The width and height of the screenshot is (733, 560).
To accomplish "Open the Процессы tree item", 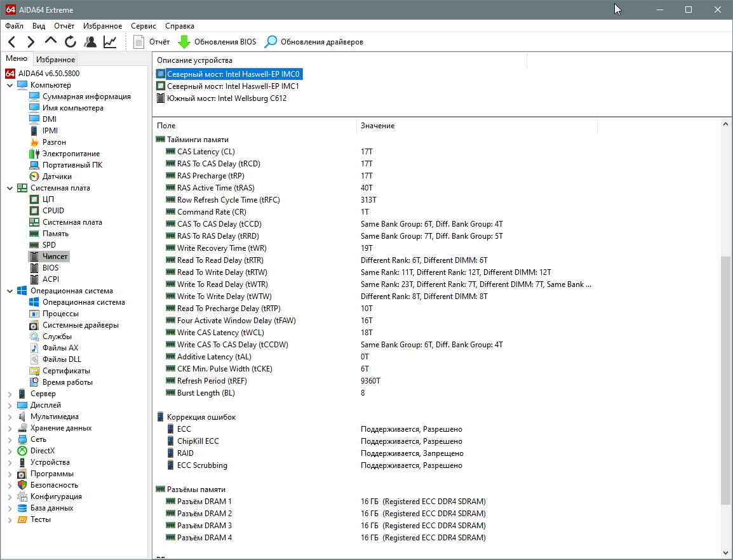I will pos(60,314).
